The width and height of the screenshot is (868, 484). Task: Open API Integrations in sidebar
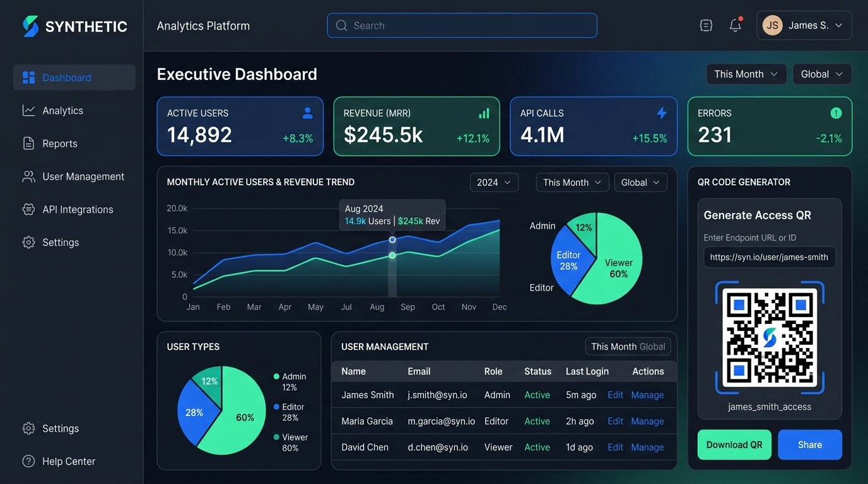74,209
